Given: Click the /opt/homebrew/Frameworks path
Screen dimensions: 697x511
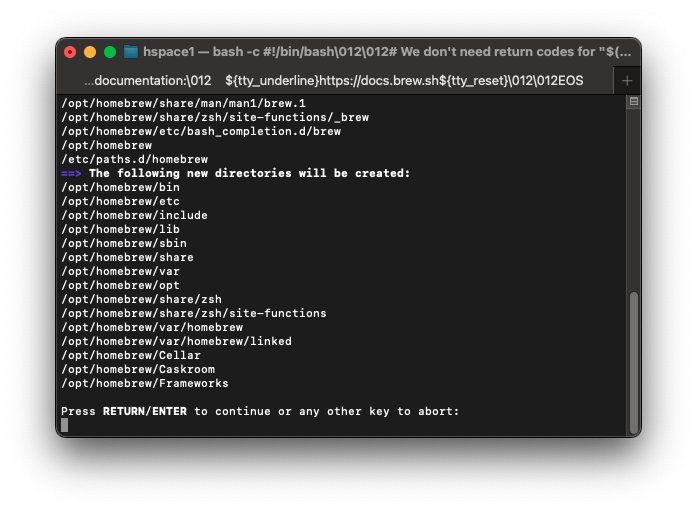Looking at the screenshot, I should pyautogui.click(x=145, y=383).
